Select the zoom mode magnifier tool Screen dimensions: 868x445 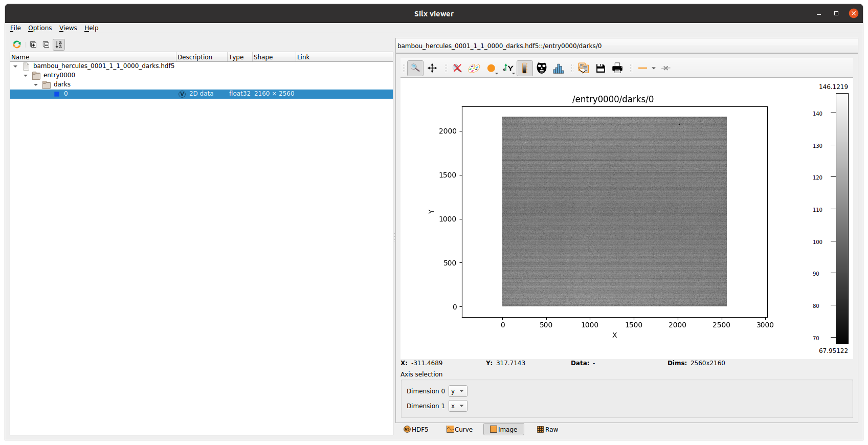(415, 68)
